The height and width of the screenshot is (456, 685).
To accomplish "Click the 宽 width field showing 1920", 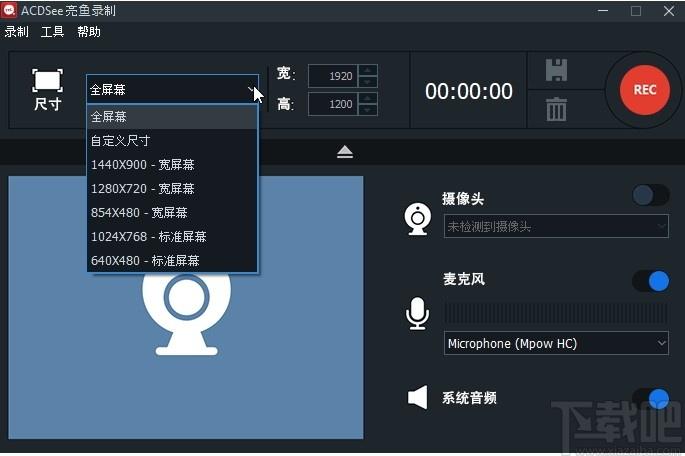I will [x=333, y=76].
